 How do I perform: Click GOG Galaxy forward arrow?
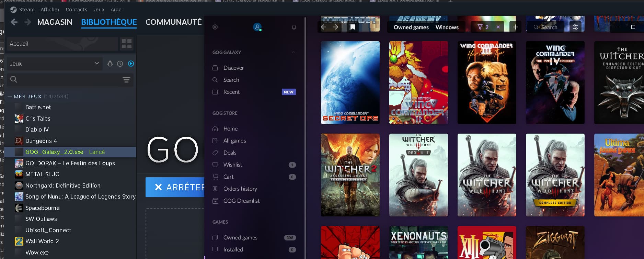(336, 27)
